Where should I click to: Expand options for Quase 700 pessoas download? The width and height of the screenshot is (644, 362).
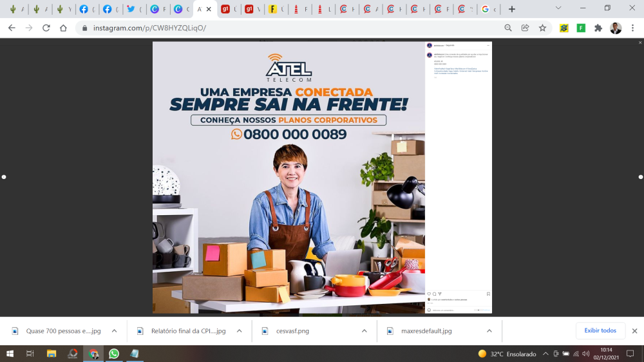click(x=114, y=331)
